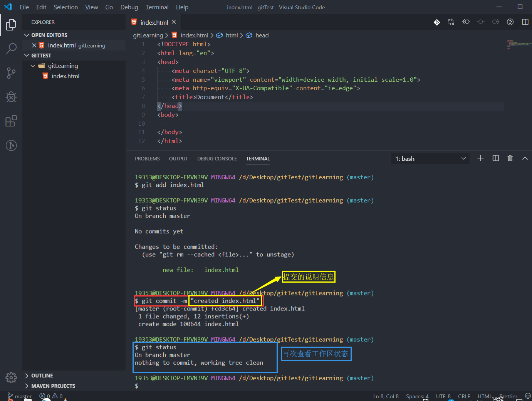This screenshot has width=532, height=401.
Task: Select index.html file in gitLearning folder tree
Action: tap(65, 76)
